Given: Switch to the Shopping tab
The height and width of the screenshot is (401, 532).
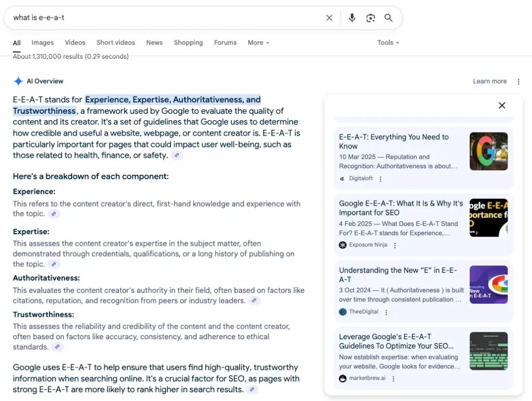Looking at the screenshot, I should pyautogui.click(x=188, y=43).
